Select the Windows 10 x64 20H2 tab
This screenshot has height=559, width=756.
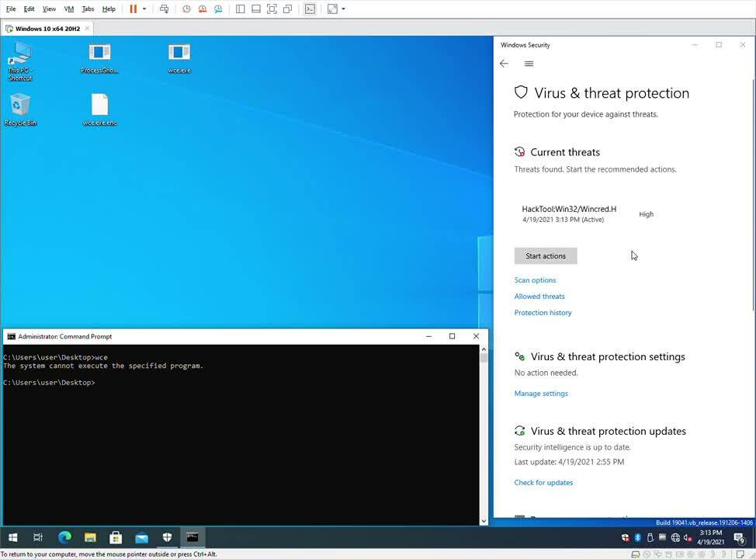click(x=47, y=29)
